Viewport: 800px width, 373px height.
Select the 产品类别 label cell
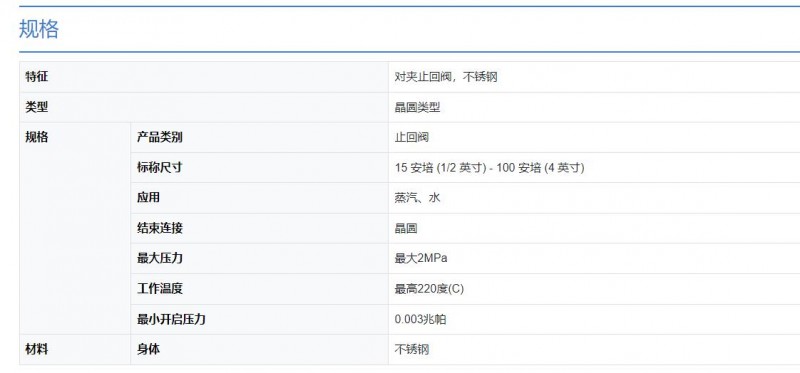pyautogui.click(x=259, y=137)
